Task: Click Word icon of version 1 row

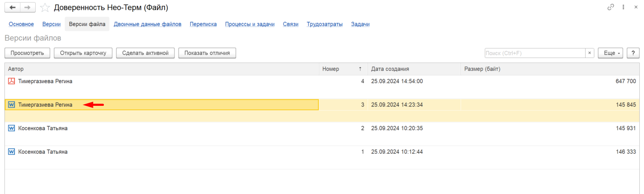Action: [12, 152]
